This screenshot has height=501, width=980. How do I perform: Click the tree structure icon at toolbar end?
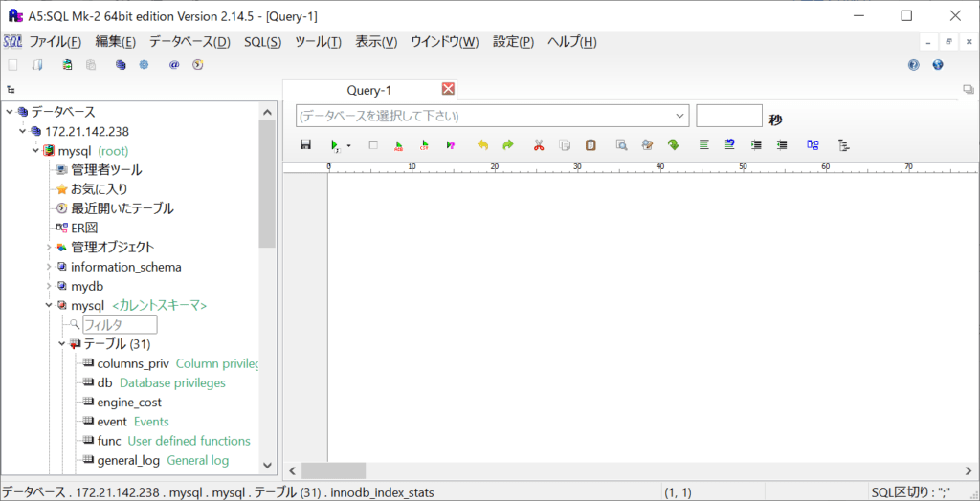point(844,145)
